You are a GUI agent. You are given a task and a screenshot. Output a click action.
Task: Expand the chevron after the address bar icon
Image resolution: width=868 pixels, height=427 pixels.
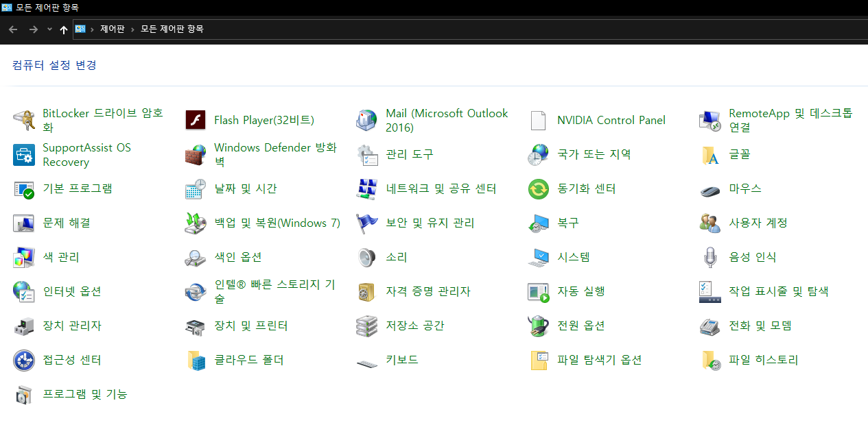(92, 29)
